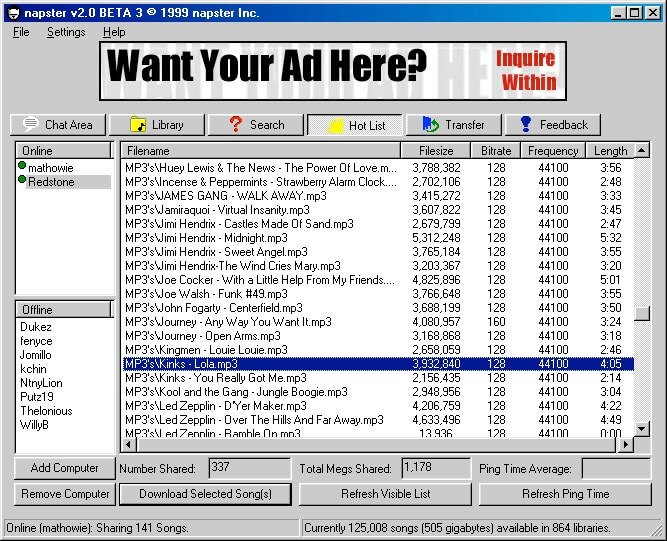This screenshot has height=541, width=667.
Task: Select Jamiraquoi Virtual Insanity.mp3 row
Action: coord(378,210)
